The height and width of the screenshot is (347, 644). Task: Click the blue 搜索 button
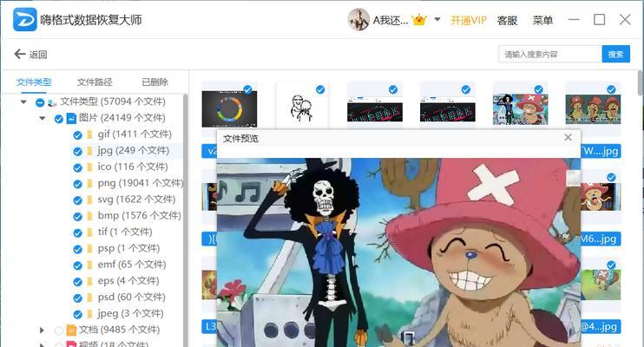[615, 54]
